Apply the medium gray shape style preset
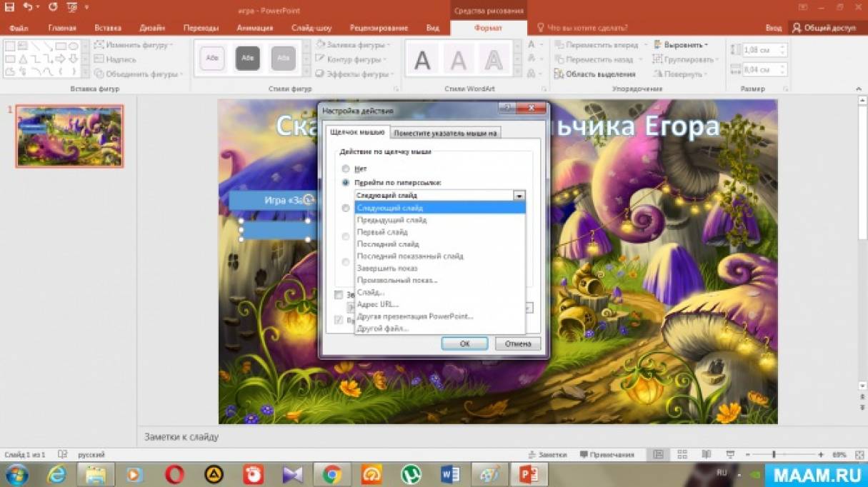868x487 pixels. tap(284, 58)
